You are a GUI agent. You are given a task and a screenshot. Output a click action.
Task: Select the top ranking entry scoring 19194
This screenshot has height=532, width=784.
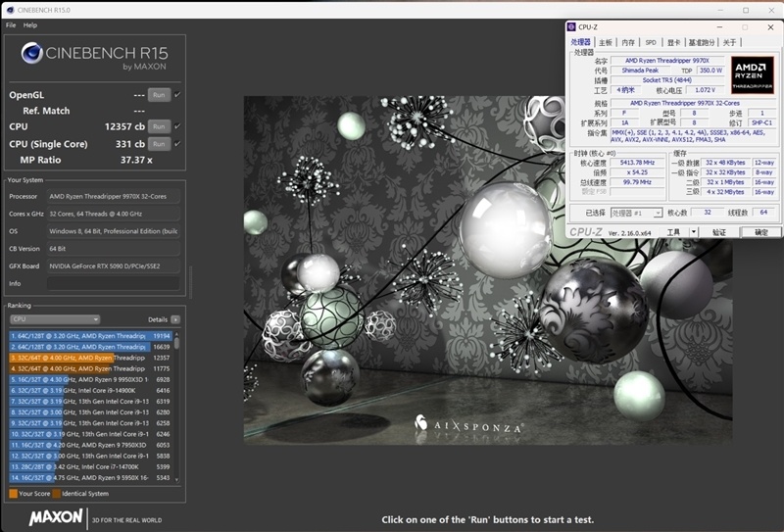(91, 335)
